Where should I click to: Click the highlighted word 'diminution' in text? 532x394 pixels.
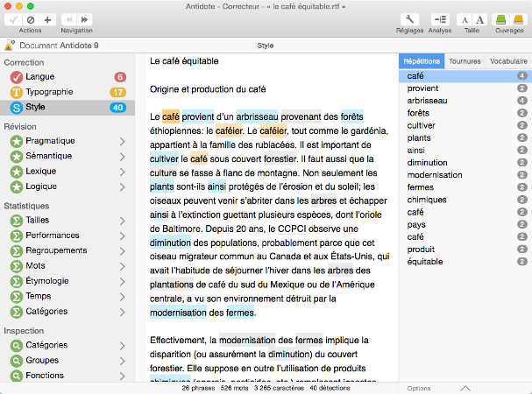click(x=170, y=242)
